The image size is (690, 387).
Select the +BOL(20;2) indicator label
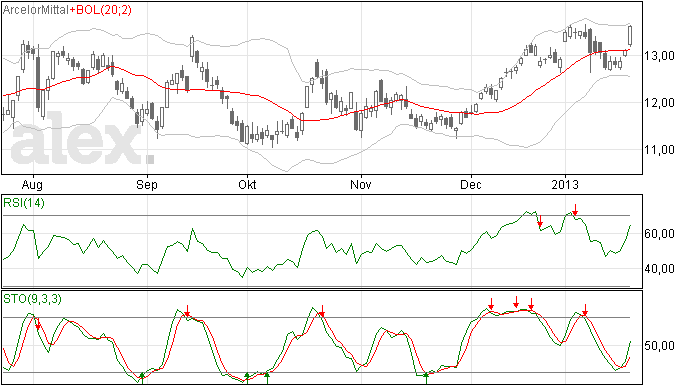100,10
